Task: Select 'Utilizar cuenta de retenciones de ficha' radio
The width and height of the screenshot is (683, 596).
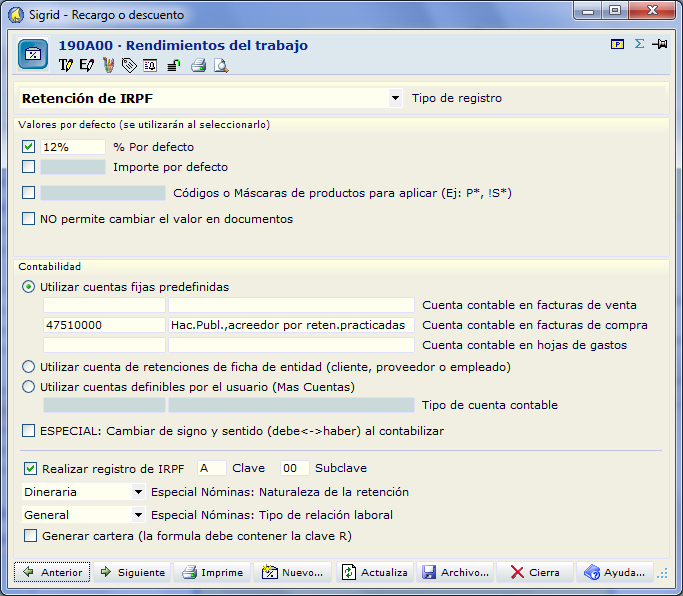Action: pyautogui.click(x=28, y=367)
